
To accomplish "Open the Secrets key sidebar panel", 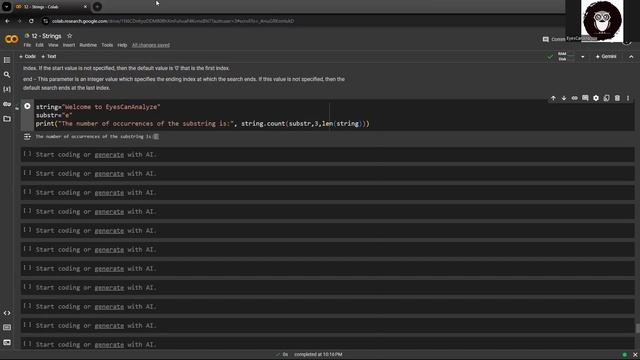I will point(7,104).
